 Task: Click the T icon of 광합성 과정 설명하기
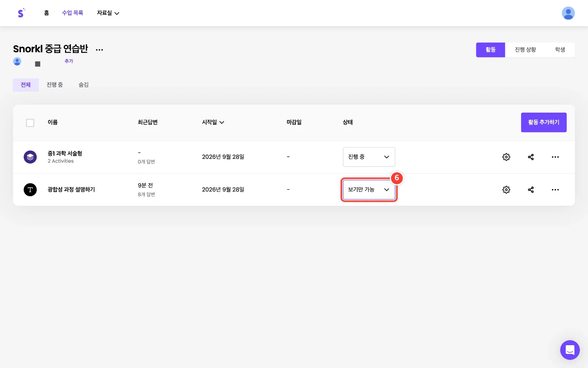coord(30,190)
